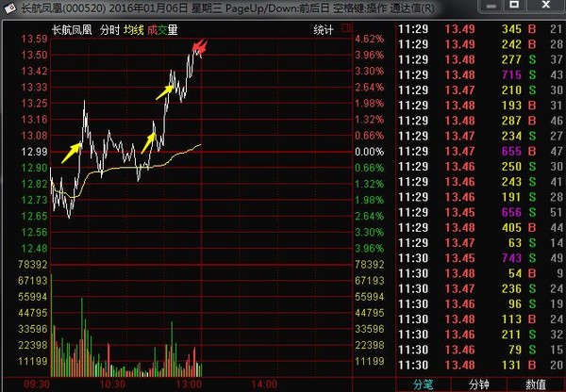This screenshot has height=392, width=566.
Task: Select the tick row with volume 250
Action: (481, 166)
